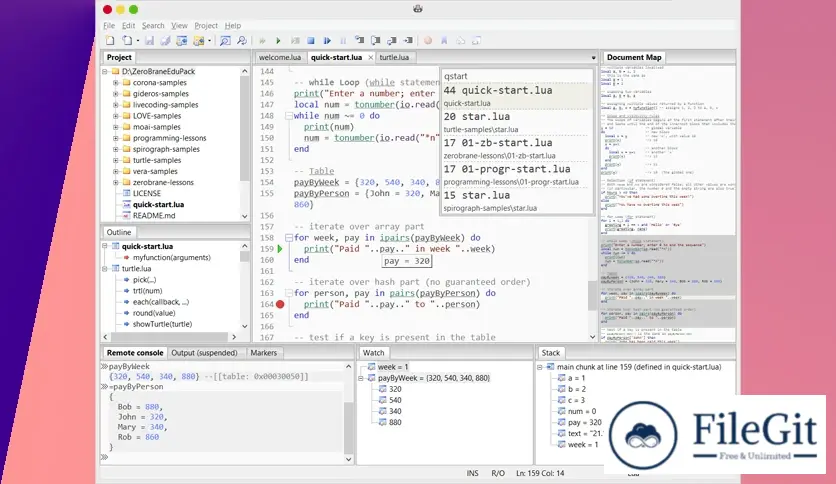Click the Open file toolbar icon
The width and height of the screenshot is (836, 484).
[x=127, y=41]
